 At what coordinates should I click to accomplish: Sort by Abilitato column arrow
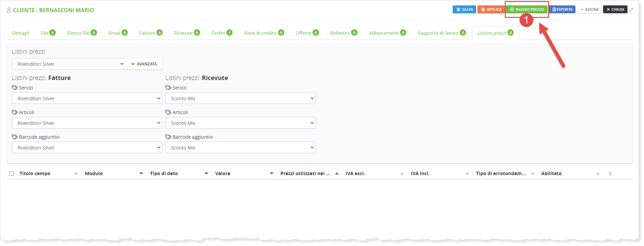[x=598, y=173]
